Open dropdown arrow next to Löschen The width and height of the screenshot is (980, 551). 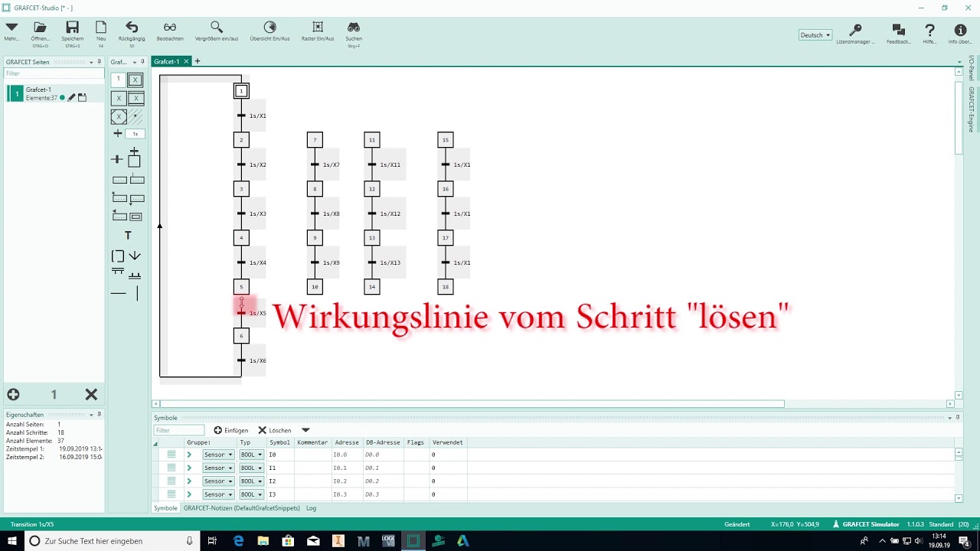[x=305, y=430]
